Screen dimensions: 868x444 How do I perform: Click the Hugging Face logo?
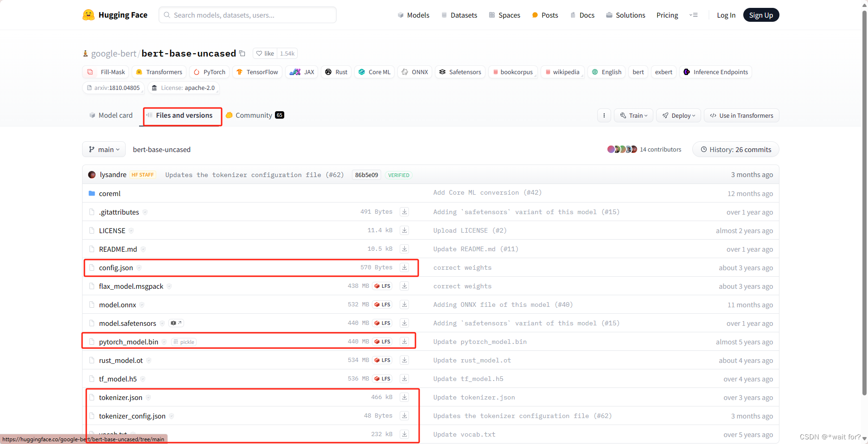pos(114,15)
